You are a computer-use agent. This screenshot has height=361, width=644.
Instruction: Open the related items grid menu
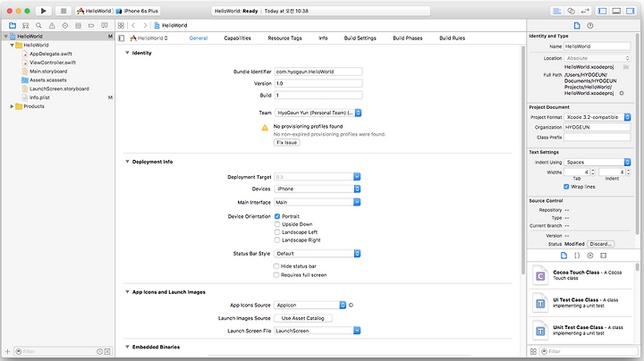tap(121, 25)
